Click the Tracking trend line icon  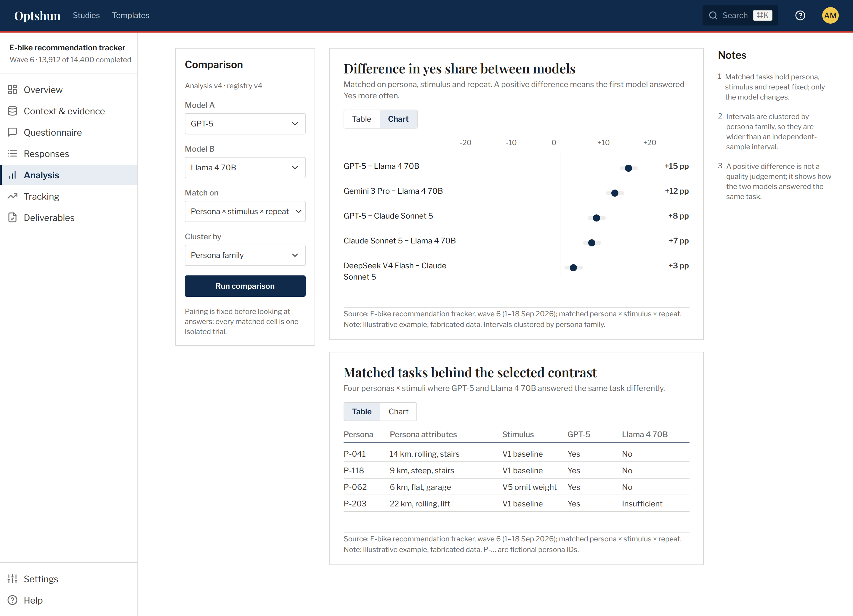pyautogui.click(x=12, y=196)
